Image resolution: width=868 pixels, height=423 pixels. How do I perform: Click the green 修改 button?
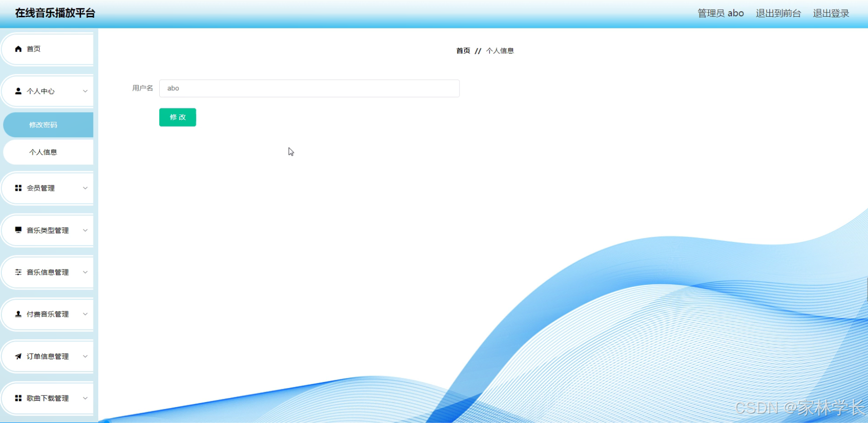tap(177, 117)
